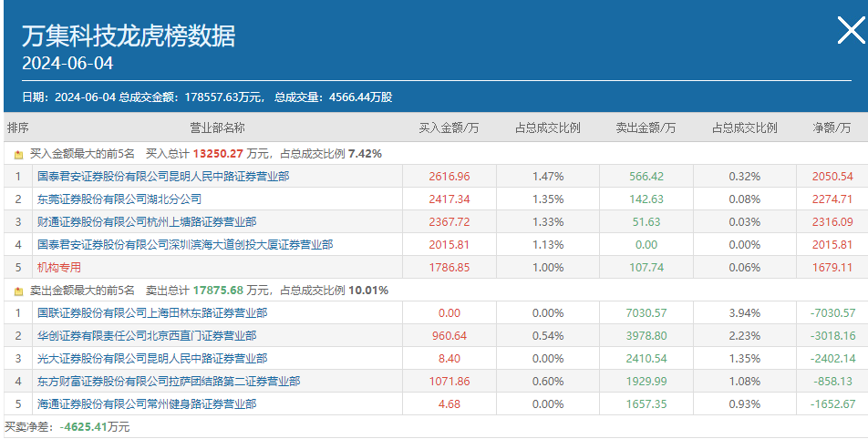Select buy amount 1071.86
Screen dimensions: 868x439
tap(449, 381)
